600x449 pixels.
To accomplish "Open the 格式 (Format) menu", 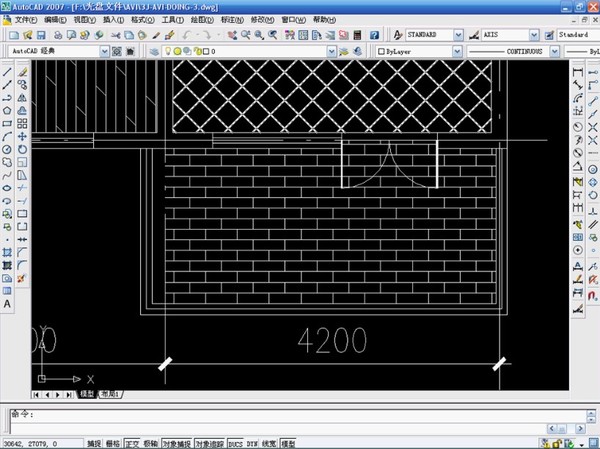I will tap(143, 20).
